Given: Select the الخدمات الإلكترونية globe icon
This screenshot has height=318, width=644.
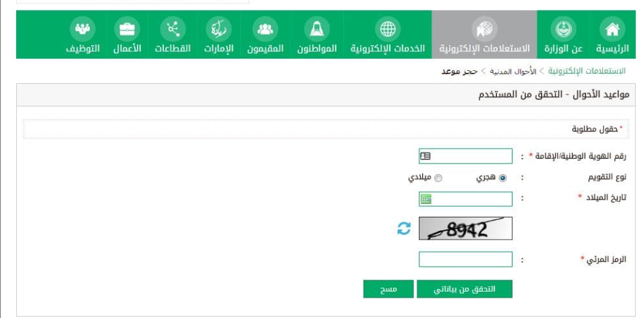Looking at the screenshot, I should click(388, 29).
